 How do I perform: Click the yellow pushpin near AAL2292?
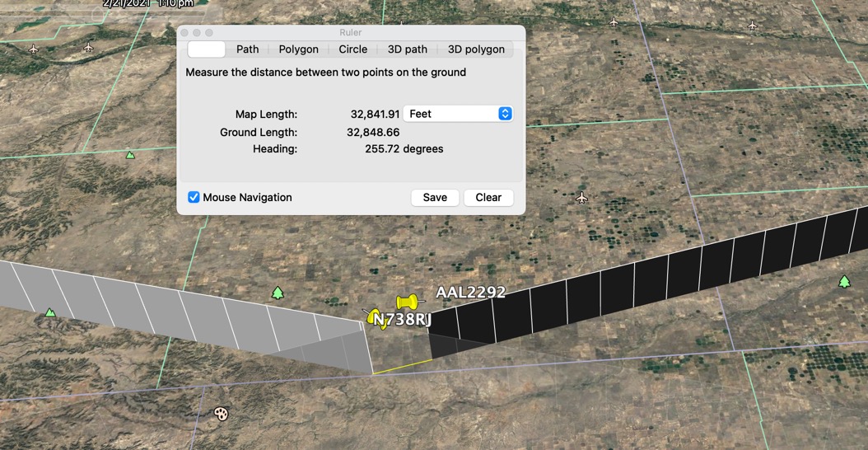pos(406,302)
